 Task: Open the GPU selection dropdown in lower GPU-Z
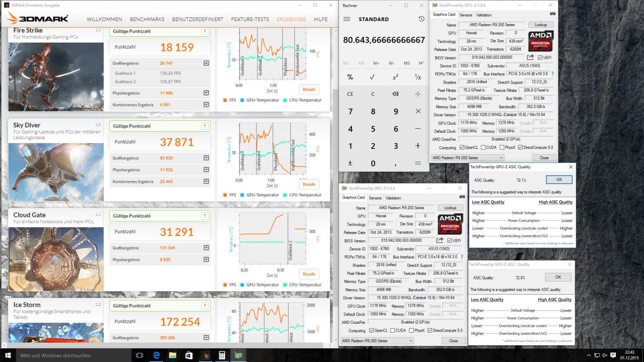(x=377, y=340)
